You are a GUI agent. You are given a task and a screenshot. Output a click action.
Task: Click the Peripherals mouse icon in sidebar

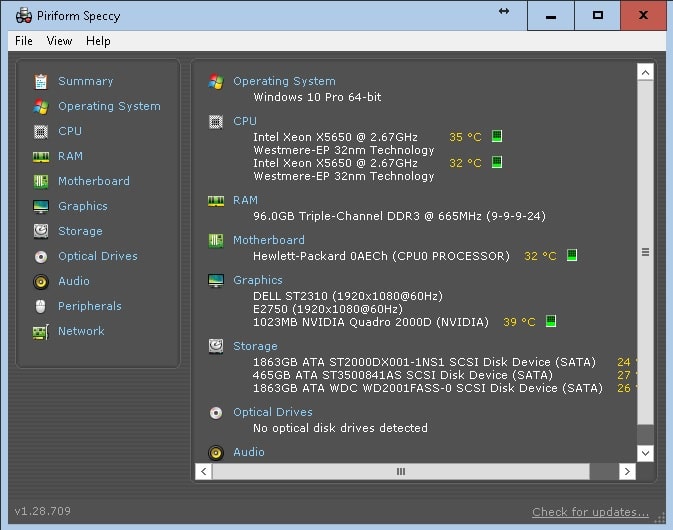coord(41,306)
